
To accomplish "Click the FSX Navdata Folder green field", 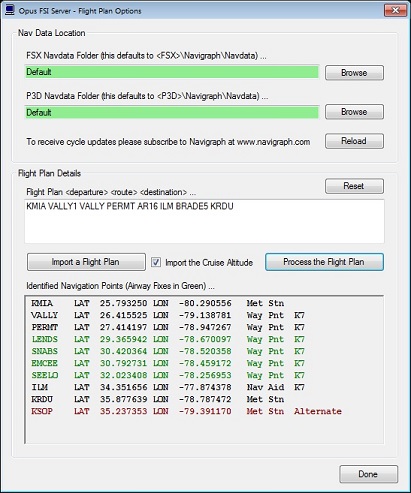I will point(171,72).
